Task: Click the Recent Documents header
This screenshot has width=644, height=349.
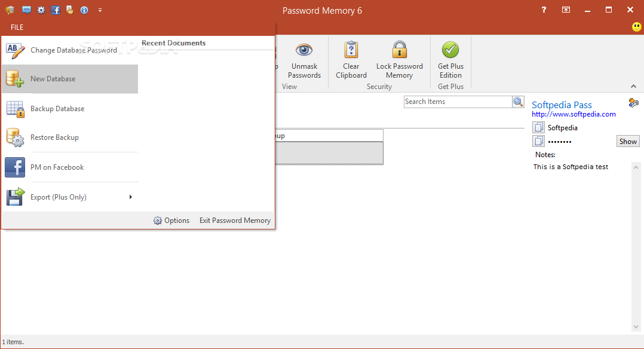Action: pyautogui.click(x=173, y=43)
